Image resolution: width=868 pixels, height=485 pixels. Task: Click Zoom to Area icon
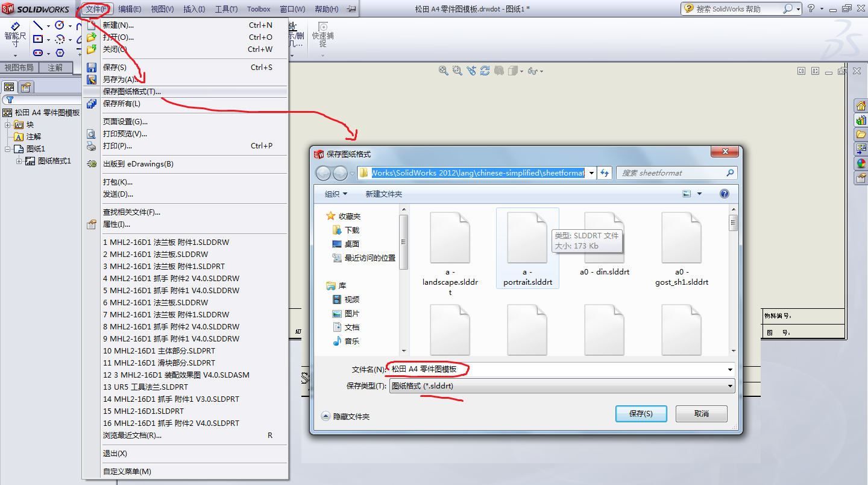point(458,71)
